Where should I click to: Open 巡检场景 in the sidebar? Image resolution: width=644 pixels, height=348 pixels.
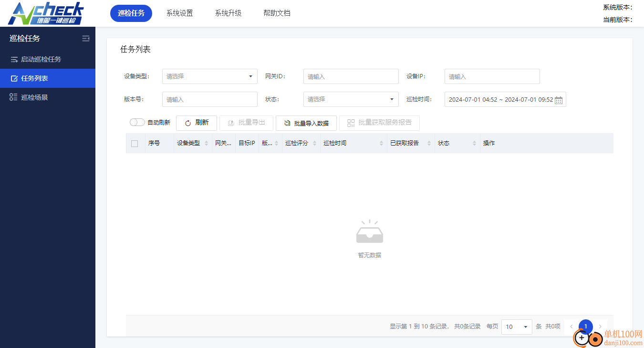pyautogui.click(x=48, y=97)
